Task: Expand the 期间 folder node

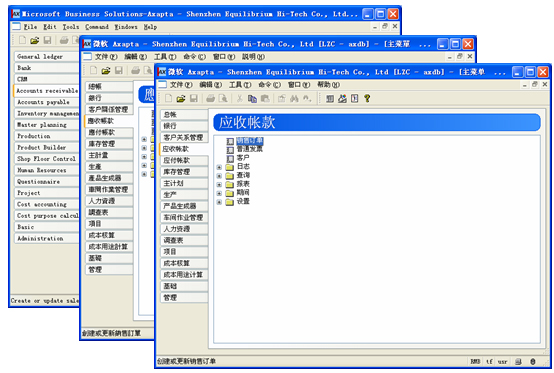Action: (x=219, y=194)
